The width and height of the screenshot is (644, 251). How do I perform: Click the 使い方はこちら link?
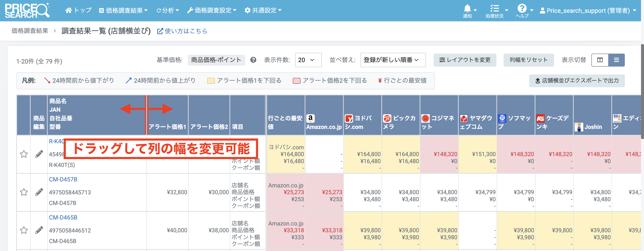(x=182, y=31)
